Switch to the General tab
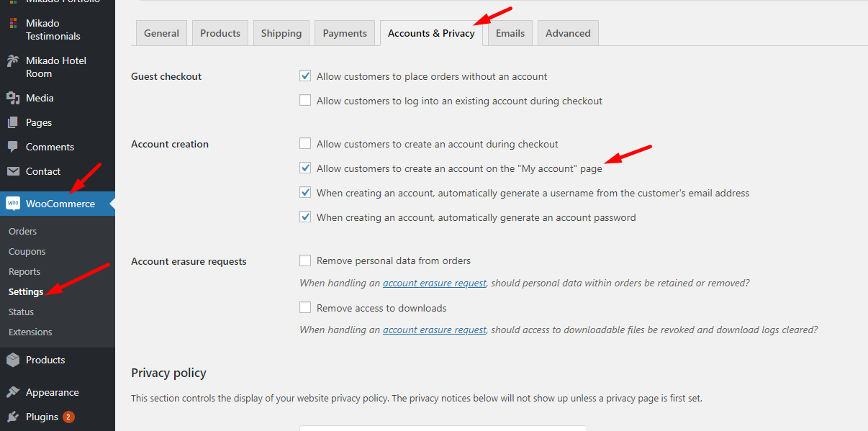 click(161, 33)
